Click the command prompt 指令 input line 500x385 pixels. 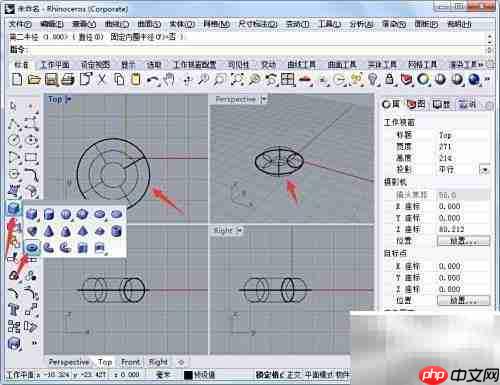click(257, 50)
